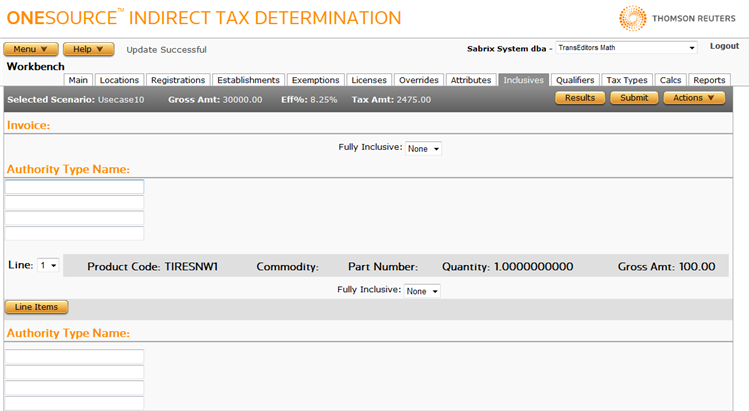Switch to the Main tab
This screenshot has width=749, height=411.
(x=78, y=80)
